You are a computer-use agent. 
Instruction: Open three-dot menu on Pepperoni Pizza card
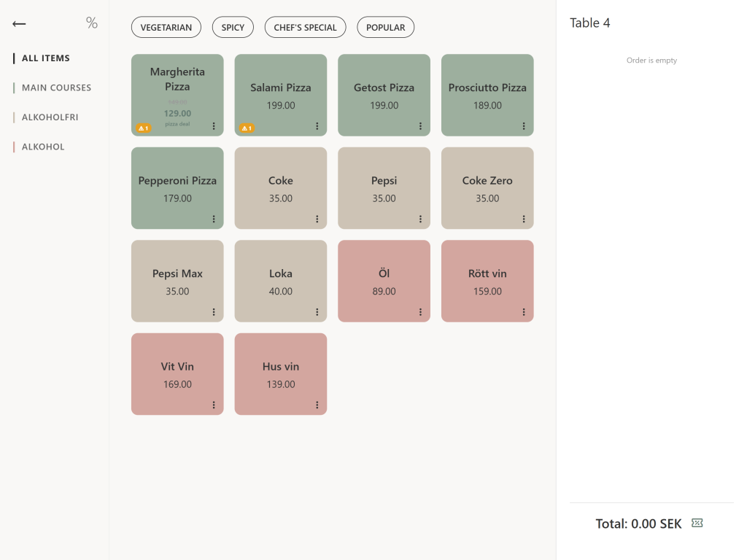pos(214,219)
